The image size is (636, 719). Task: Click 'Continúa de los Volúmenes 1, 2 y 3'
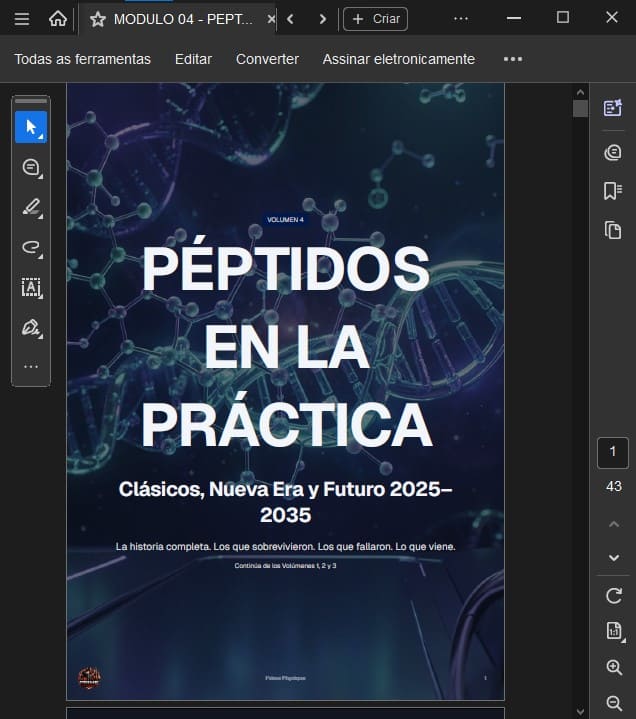coord(285,565)
